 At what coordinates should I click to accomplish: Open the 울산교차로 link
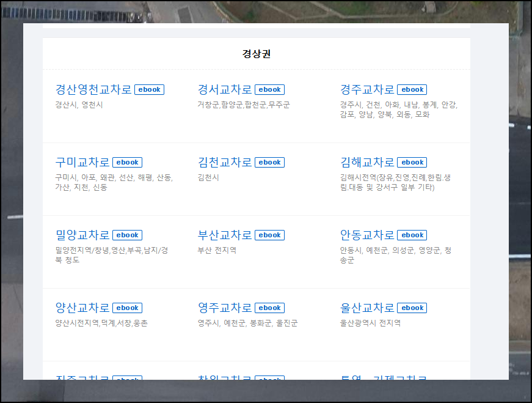[x=367, y=308]
